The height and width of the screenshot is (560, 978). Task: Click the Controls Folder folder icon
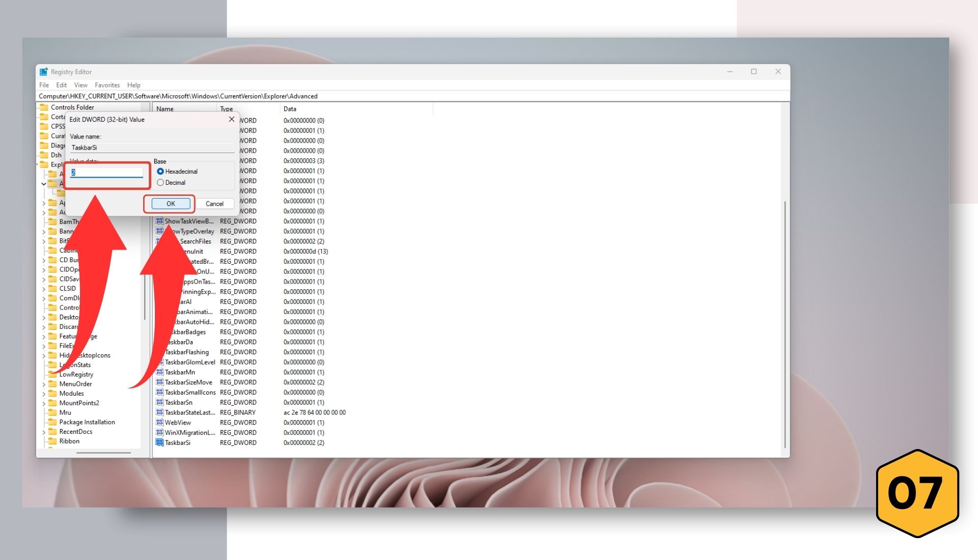(44, 107)
